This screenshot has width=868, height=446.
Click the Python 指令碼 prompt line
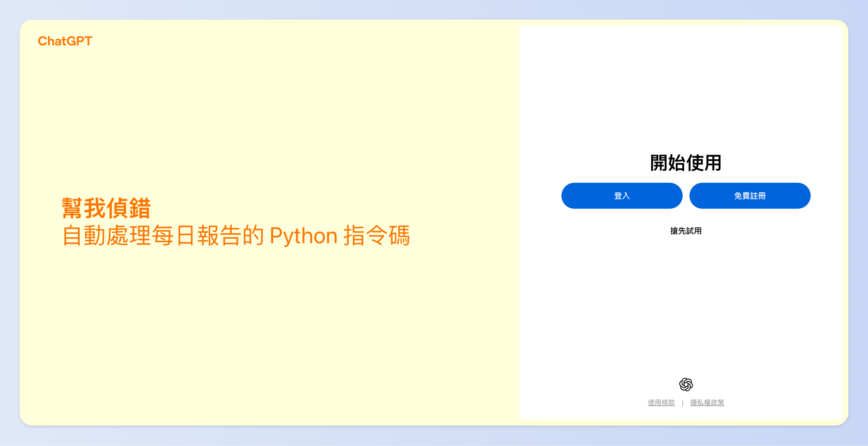click(x=236, y=235)
